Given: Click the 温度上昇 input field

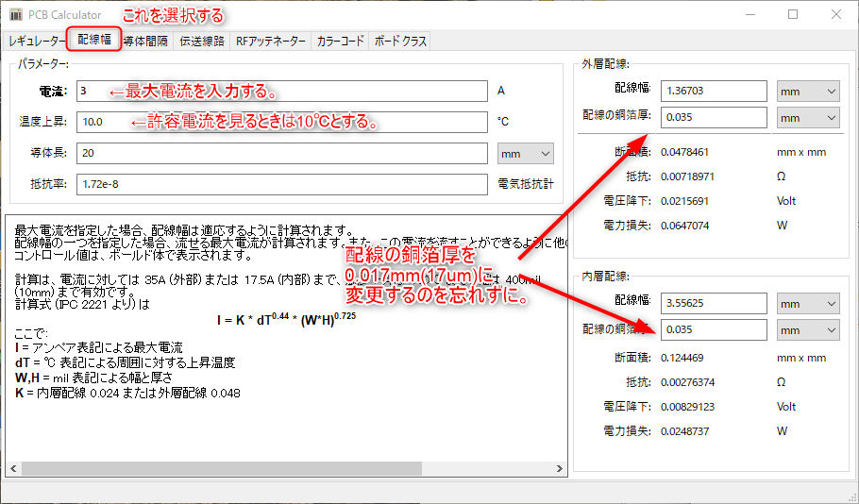Looking at the screenshot, I should coord(281,122).
